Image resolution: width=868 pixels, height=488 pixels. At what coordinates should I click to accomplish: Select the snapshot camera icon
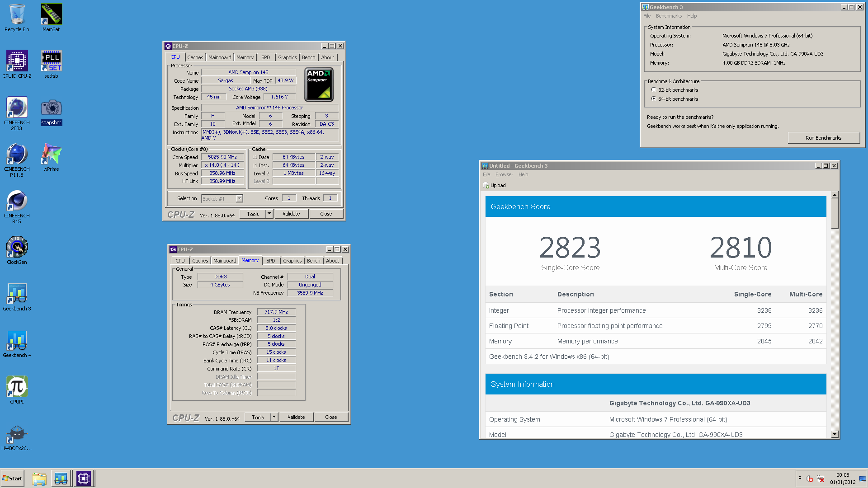pos(51,112)
